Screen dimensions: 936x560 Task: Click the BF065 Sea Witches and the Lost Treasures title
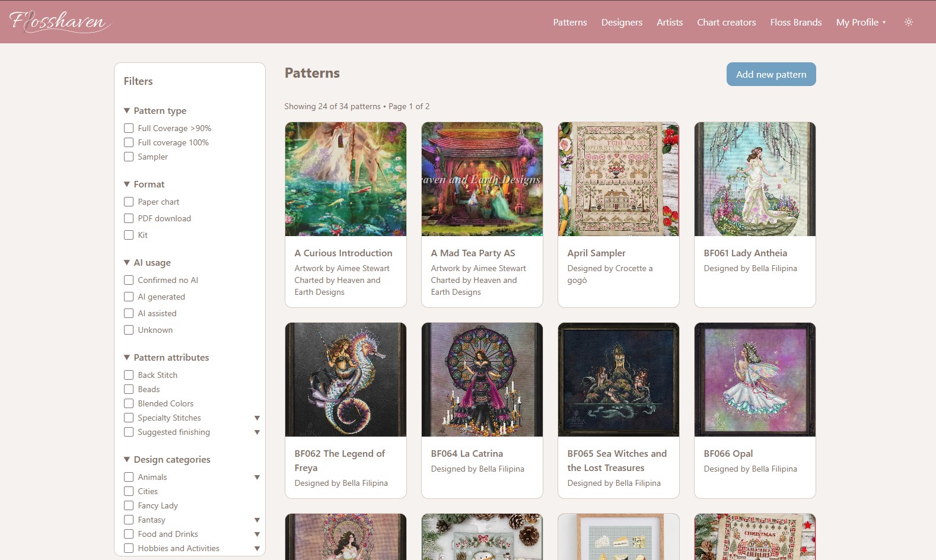pos(617,460)
